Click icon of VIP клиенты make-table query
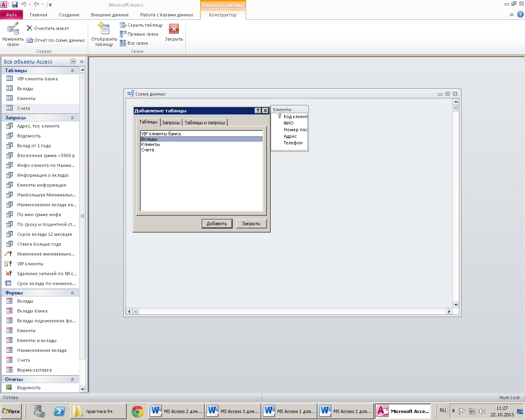This screenshot has width=525, height=420. (x=8, y=263)
